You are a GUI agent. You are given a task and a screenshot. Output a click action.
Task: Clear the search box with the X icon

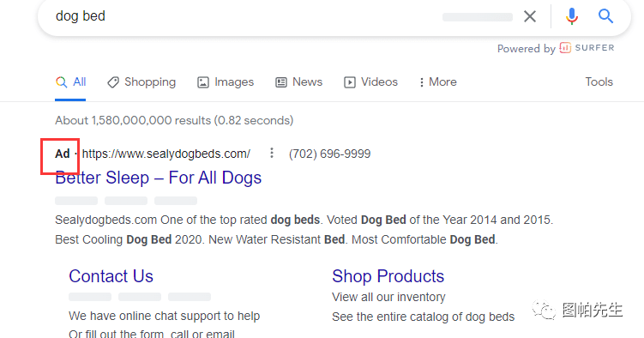pyautogui.click(x=530, y=16)
